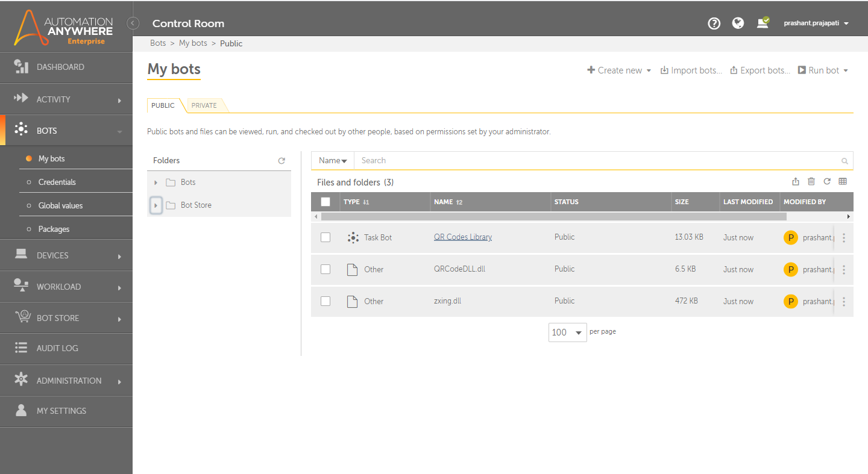This screenshot has height=474, width=868.
Task: Open the Name search filter dropdown
Action: [x=333, y=161]
